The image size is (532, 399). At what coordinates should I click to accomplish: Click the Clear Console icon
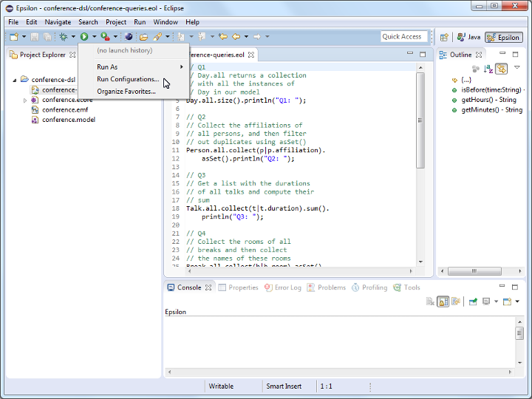pos(430,301)
